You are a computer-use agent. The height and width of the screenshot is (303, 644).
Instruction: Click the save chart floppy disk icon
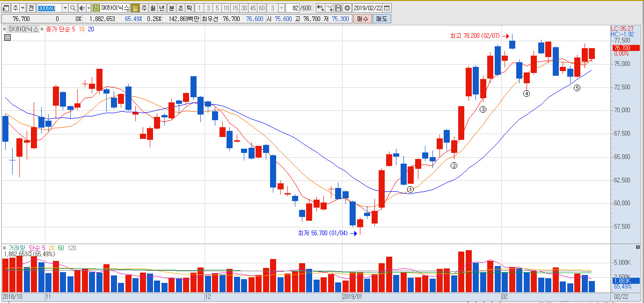click(x=338, y=8)
